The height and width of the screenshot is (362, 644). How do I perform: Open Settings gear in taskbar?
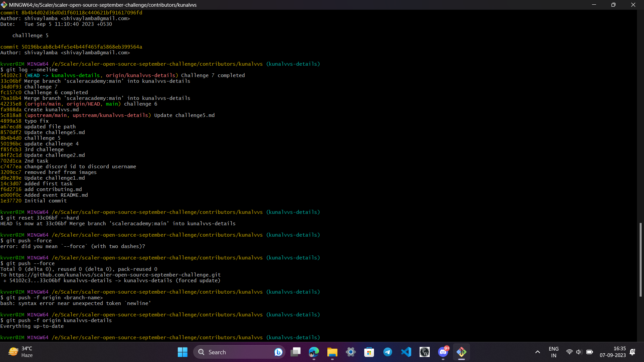click(x=351, y=352)
